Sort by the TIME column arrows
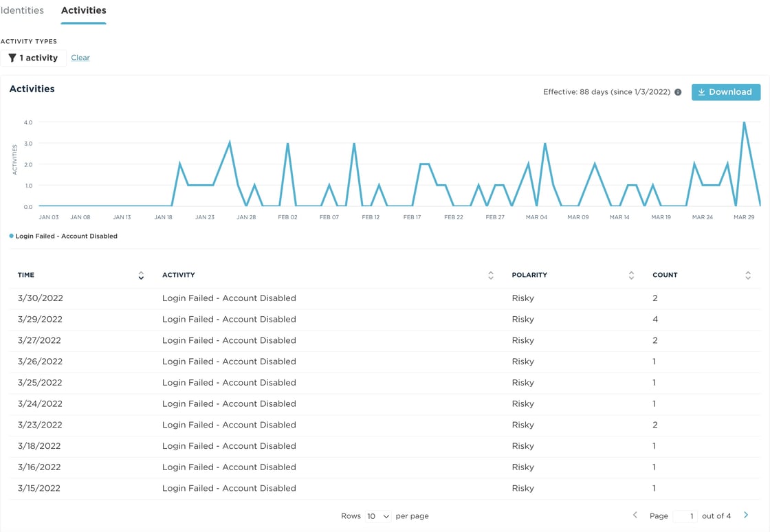The width and height of the screenshot is (770, 532). click(141, 276)
